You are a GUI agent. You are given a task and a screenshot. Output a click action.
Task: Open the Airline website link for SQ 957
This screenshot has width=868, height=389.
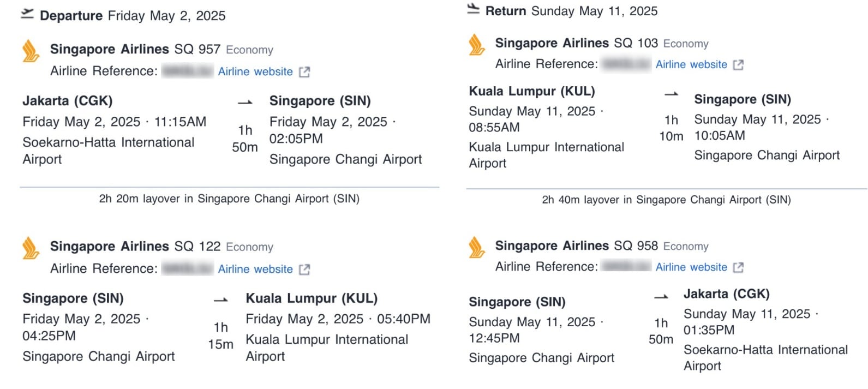255,71
